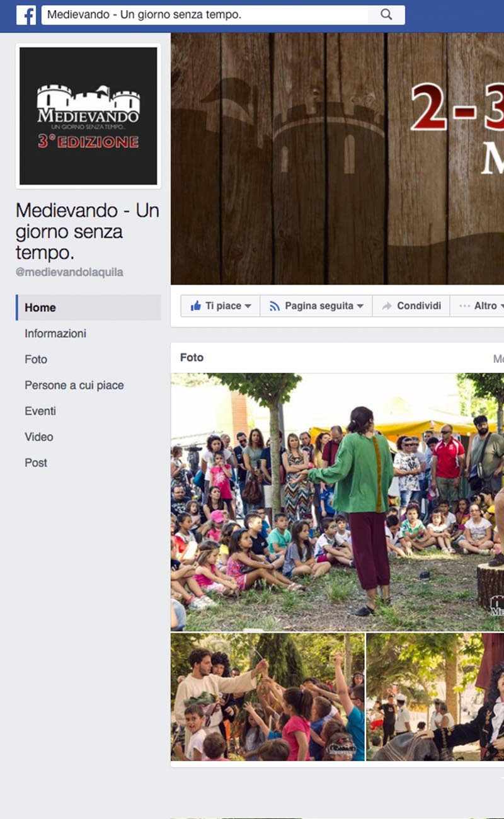
Task: Expand the Ti piace dropdown arrow
Action: click(x=248, y=306)
